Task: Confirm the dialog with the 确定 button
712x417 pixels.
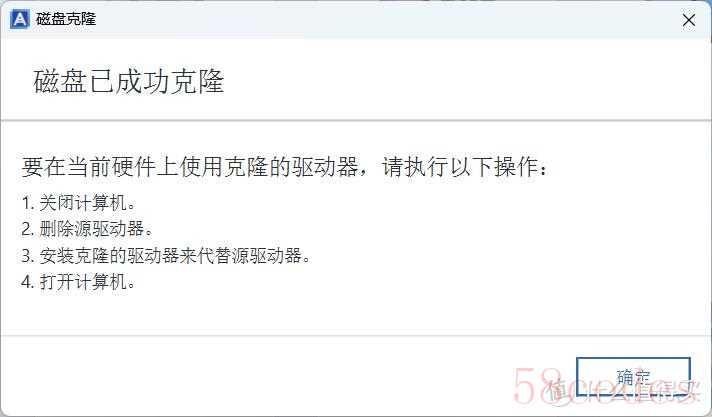Action: (x=633, y=377)
